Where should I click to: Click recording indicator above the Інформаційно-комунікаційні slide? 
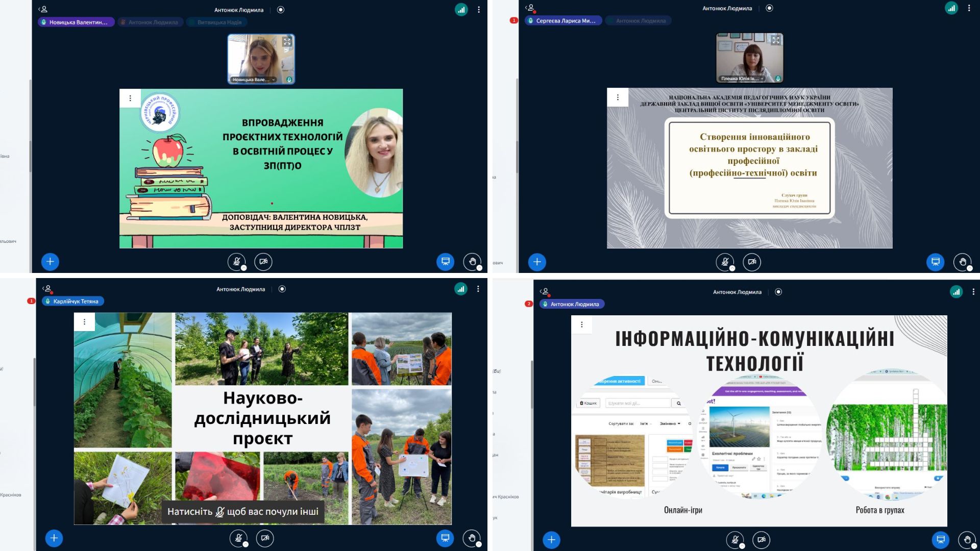point(778,292)
